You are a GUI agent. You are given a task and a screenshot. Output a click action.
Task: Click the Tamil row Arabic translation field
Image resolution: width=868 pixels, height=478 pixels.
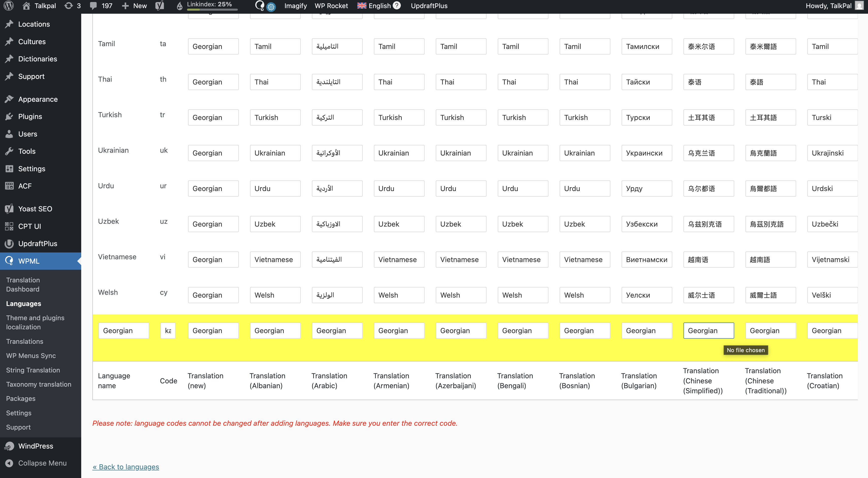click(337, 46)
